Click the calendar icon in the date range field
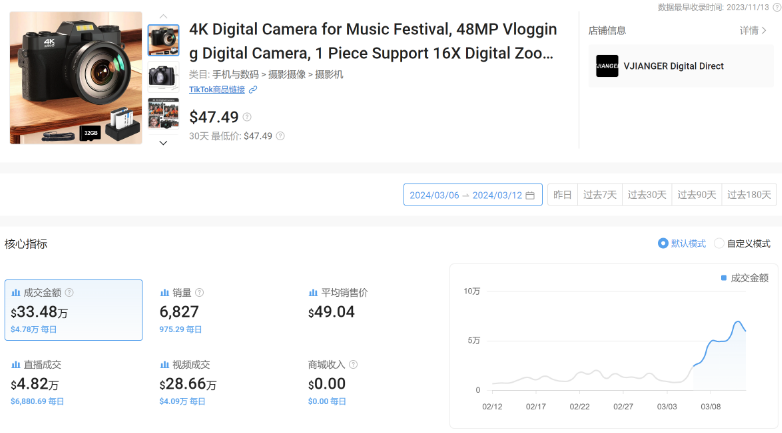 pyautogui.click(x=530, y=195)
